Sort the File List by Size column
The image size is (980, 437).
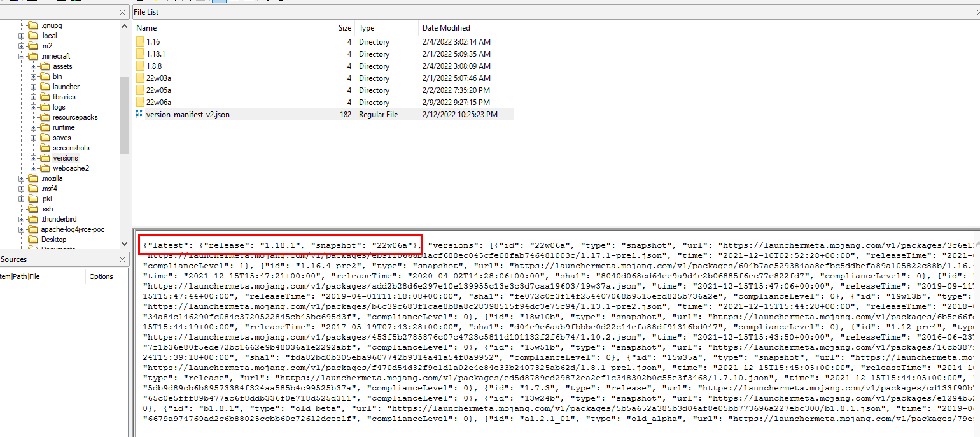pyautogui.click(x=323, y=28)
